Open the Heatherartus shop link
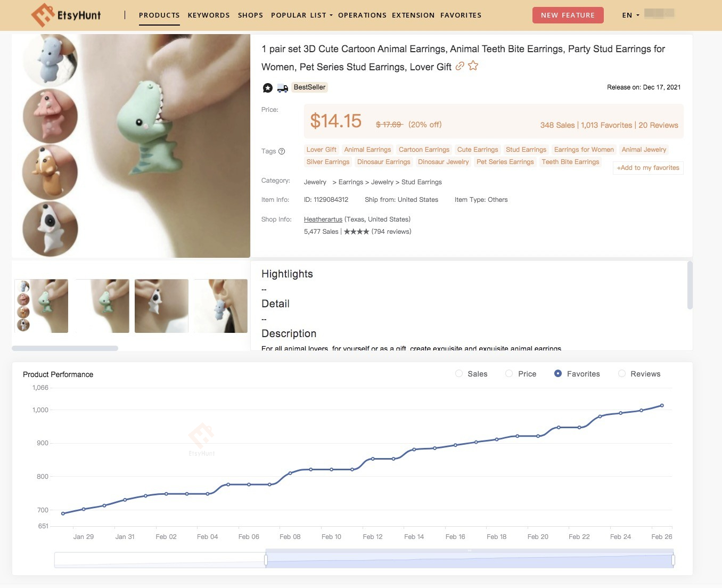This screenshot has height=588, width=722. click(323, 219)
